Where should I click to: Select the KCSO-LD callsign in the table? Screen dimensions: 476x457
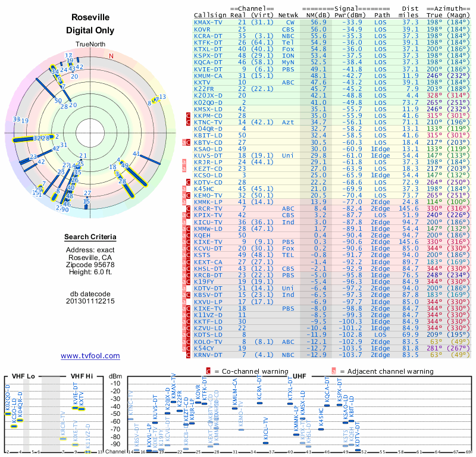[x=208, y=175]
